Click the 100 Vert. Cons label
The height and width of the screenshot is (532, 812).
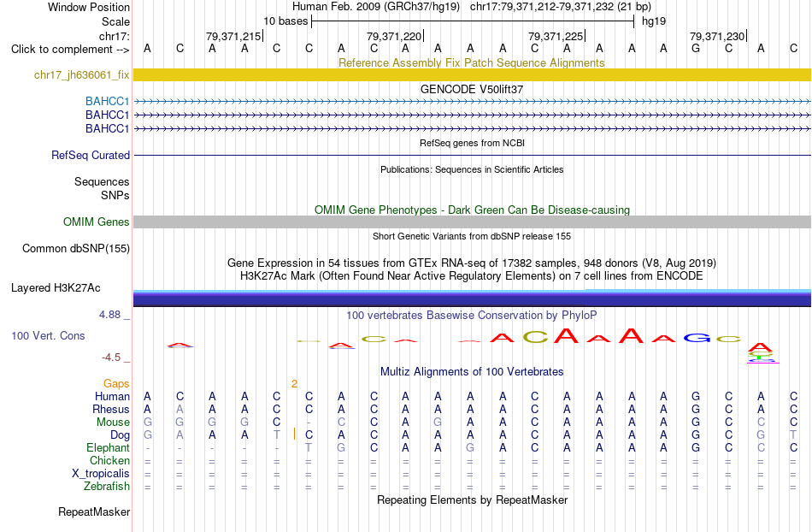pos(48,335)
